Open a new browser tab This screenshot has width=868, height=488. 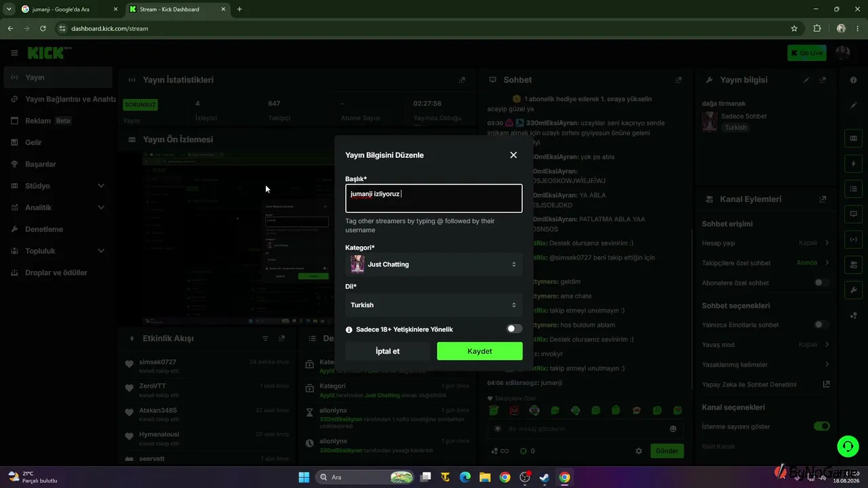click(239, 9)
